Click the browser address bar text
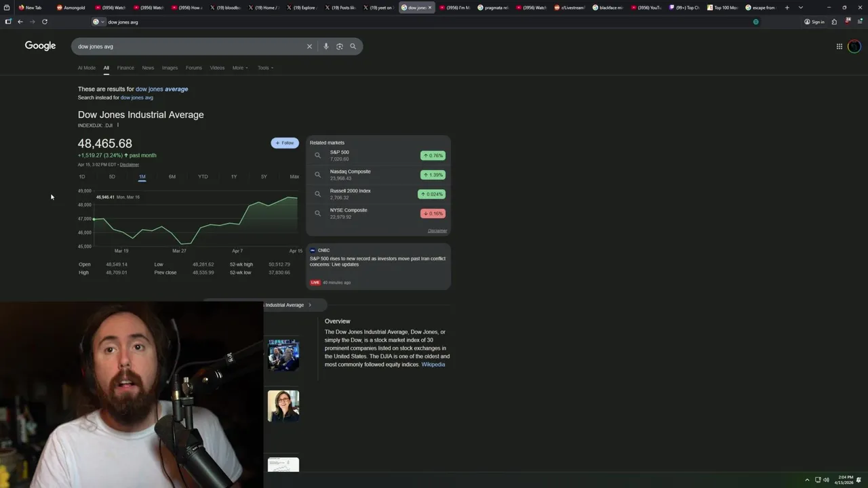868x488 pixels. (x=123, y=22)
